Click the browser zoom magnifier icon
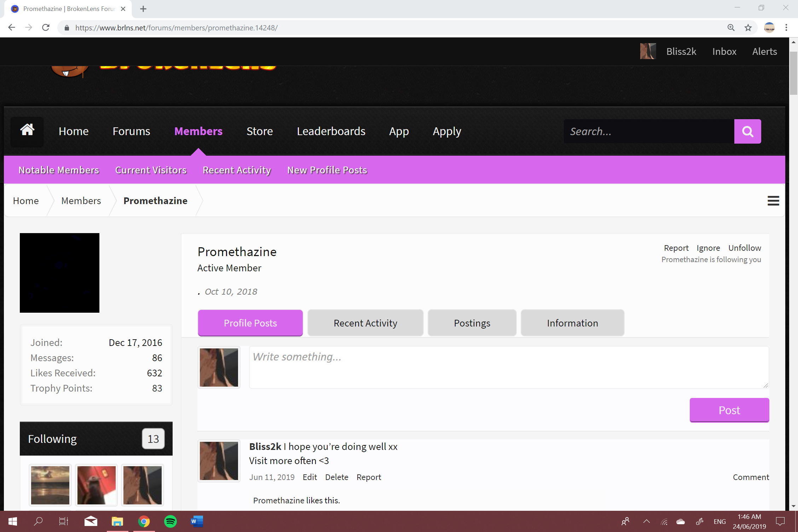This screenshot has height=532, width=798. [x=731, y=28]
